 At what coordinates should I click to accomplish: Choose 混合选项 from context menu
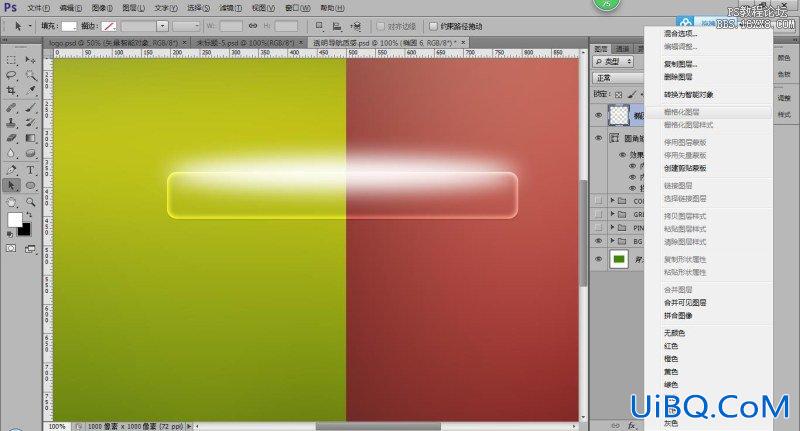681,34
